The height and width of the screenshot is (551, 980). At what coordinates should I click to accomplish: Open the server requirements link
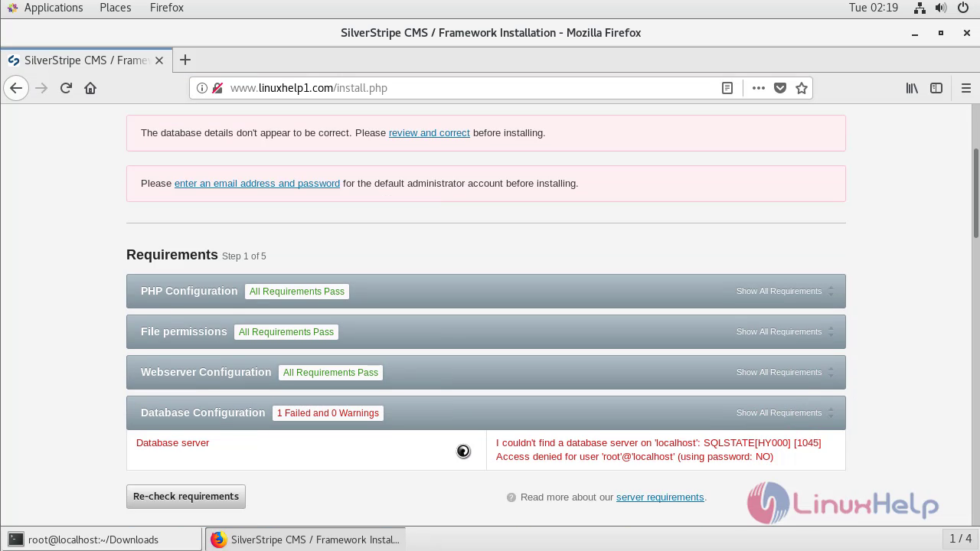(x=660, y=497)
